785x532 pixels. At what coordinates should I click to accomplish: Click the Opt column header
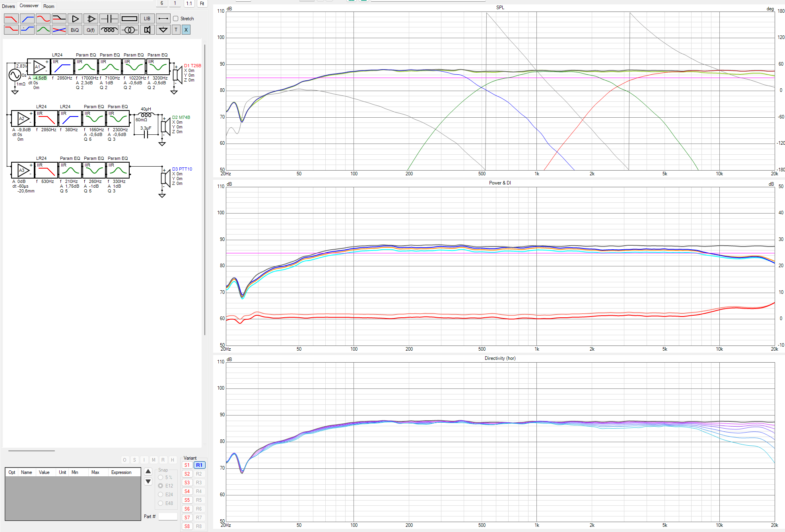coord(12,472)
